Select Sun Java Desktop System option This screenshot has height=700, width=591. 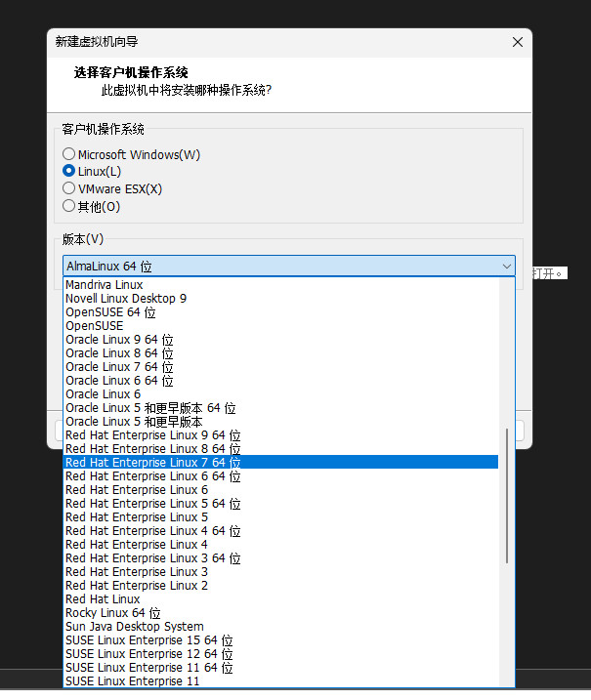point(134,627)
